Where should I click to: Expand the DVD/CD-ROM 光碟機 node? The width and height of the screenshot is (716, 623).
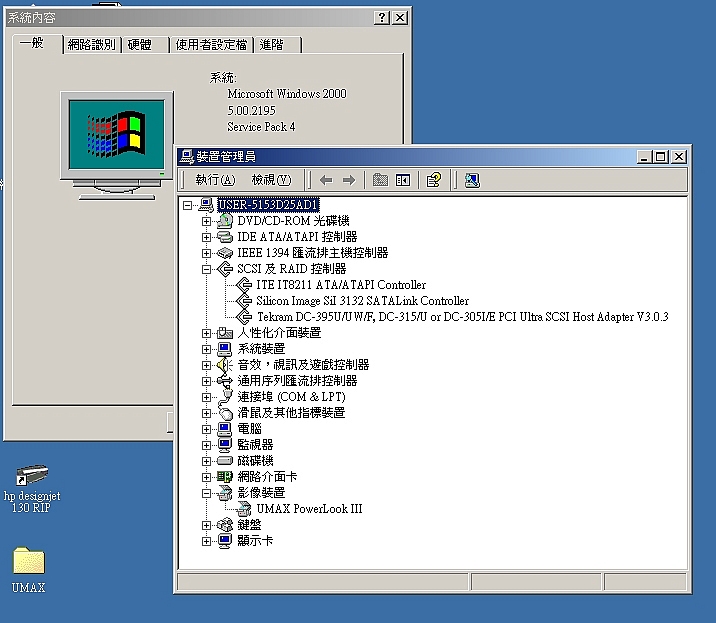pos(206,222)
